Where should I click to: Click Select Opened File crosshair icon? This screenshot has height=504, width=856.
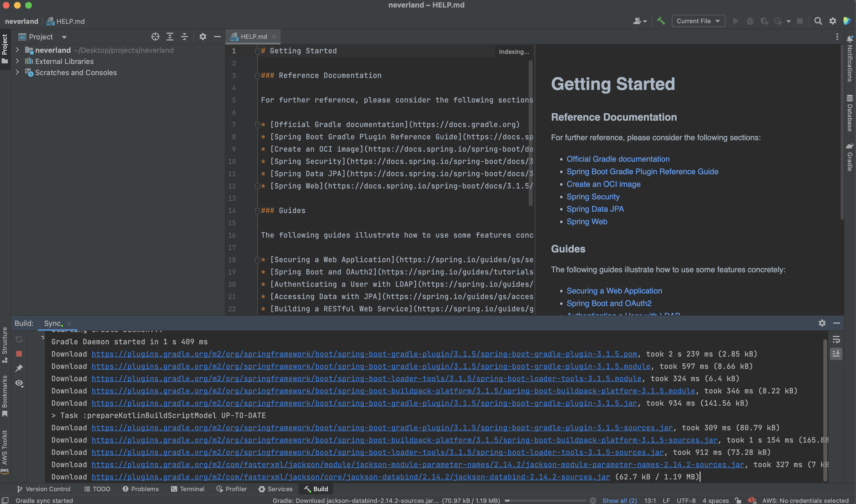(155, 37)
